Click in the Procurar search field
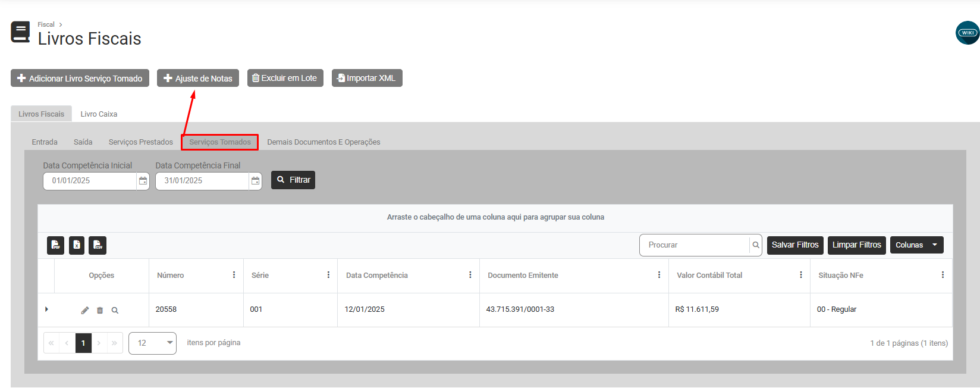 tap(694, 245)
